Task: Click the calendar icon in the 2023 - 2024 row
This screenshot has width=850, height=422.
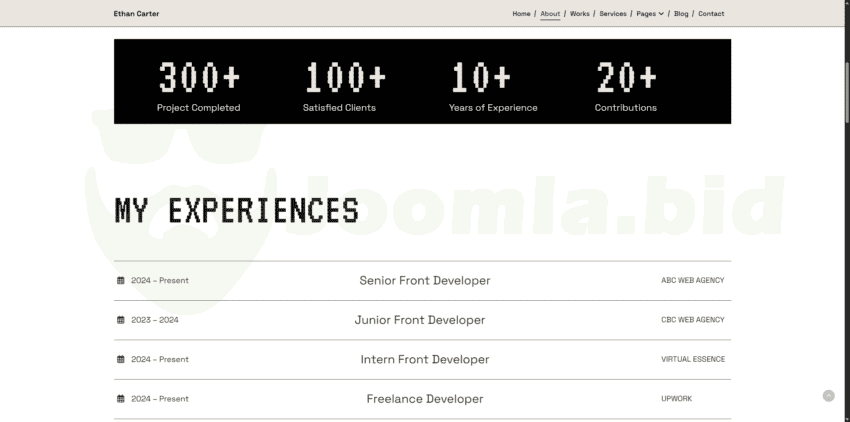Action: (x=121, y=320)
